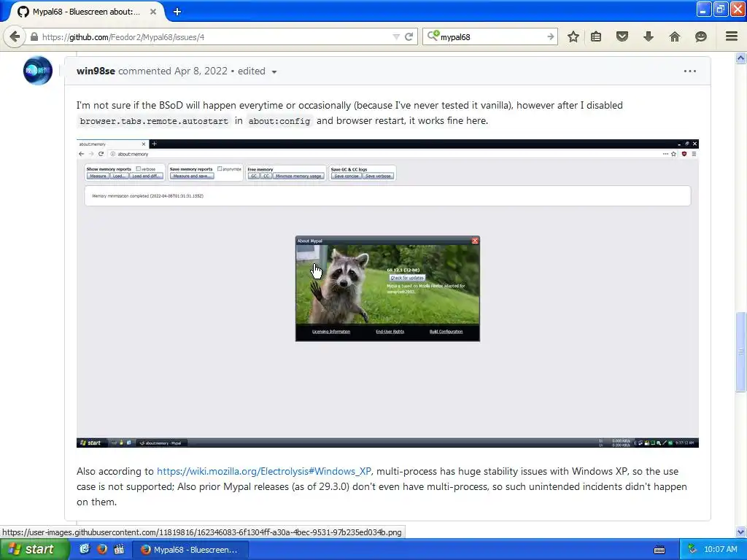Image resolution: width=747 pixels, height=560 pixels.
Task: Click the padlock site security icon
Action: (x=34, y=36)
